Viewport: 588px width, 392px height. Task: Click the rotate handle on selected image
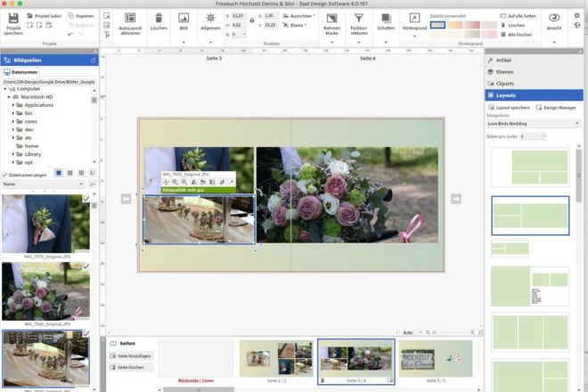(x=259, y=192)
